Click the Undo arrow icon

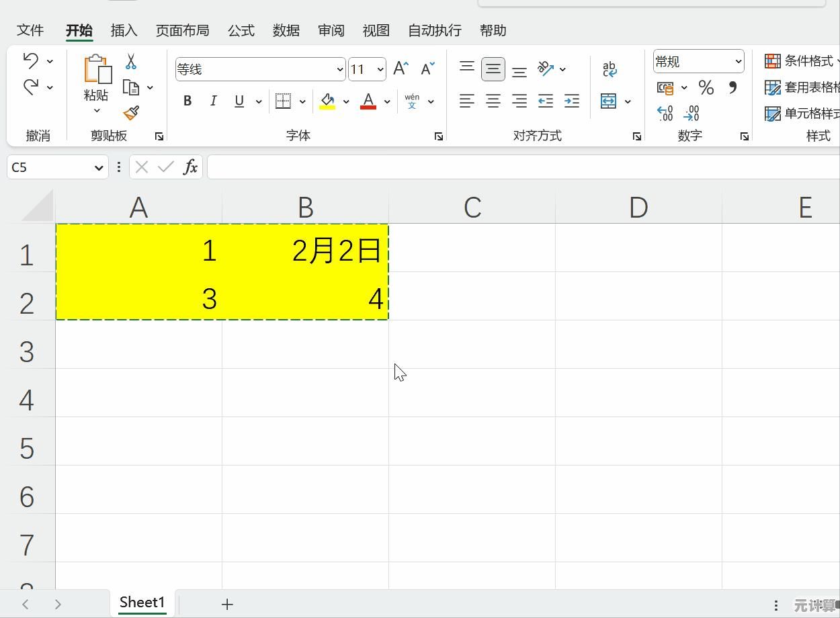(x=31, y=60)
